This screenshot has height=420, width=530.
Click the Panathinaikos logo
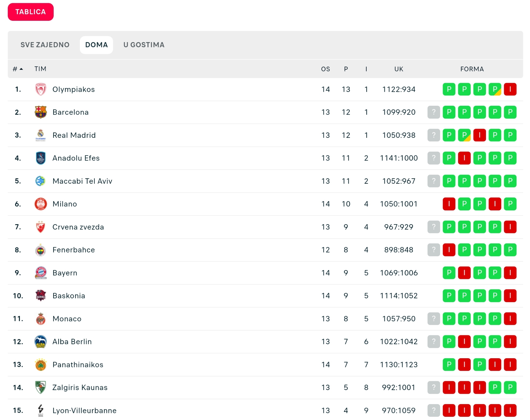pos(41,365)
